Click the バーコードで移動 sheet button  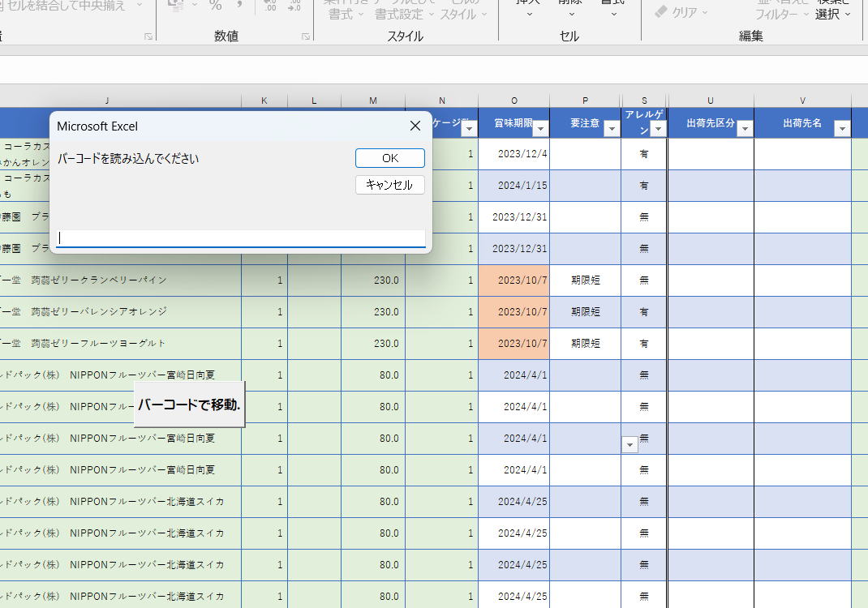coord(189,405)
